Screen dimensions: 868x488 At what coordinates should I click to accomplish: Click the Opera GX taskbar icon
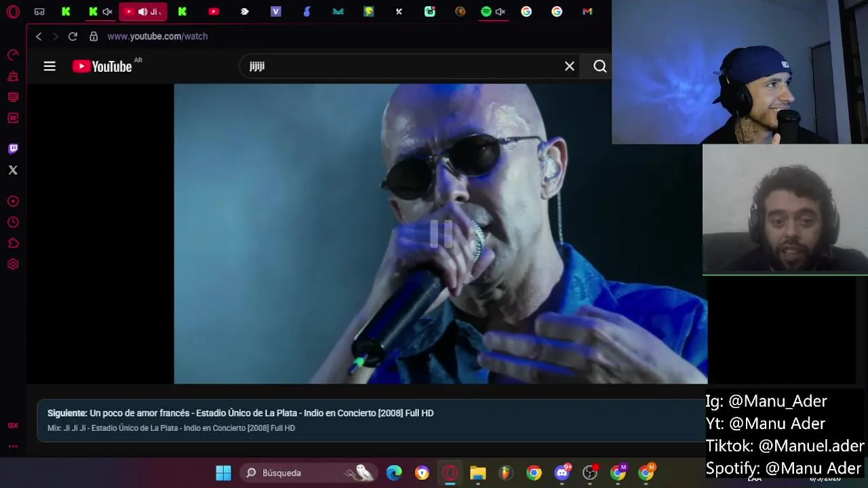click(x=450, y=473)
